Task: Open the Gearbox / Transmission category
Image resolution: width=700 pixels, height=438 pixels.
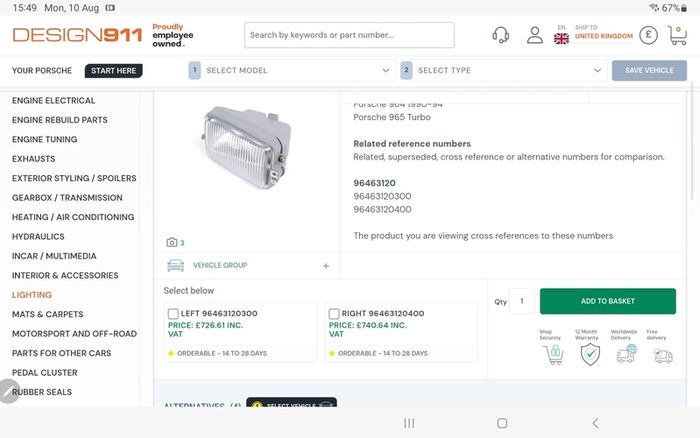Action: (67, 197)
